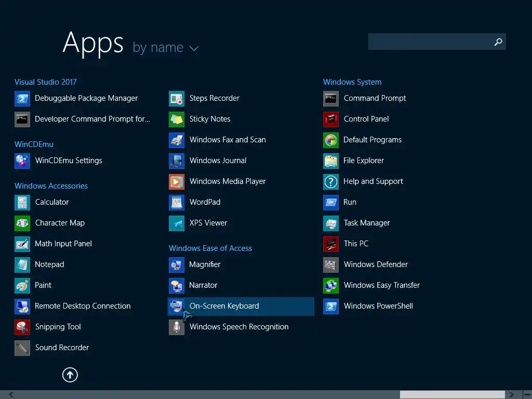Screen dimensions: 532x399
Task: Launch the Windows Defender icon
Action: 331,264
